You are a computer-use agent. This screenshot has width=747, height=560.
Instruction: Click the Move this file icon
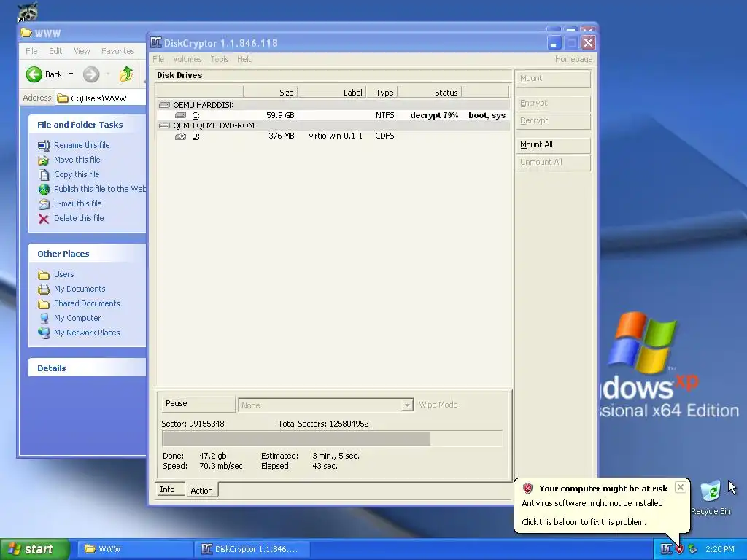pos(44,160)
